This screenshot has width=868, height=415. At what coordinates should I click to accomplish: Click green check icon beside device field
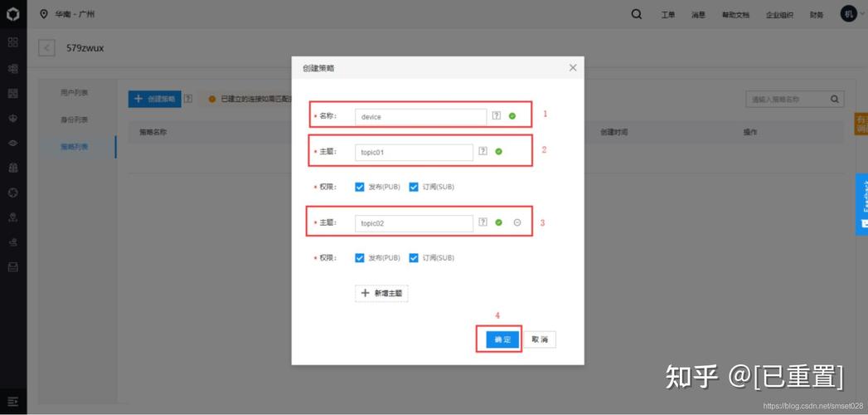pyautogui.click(x=512, y=116)
